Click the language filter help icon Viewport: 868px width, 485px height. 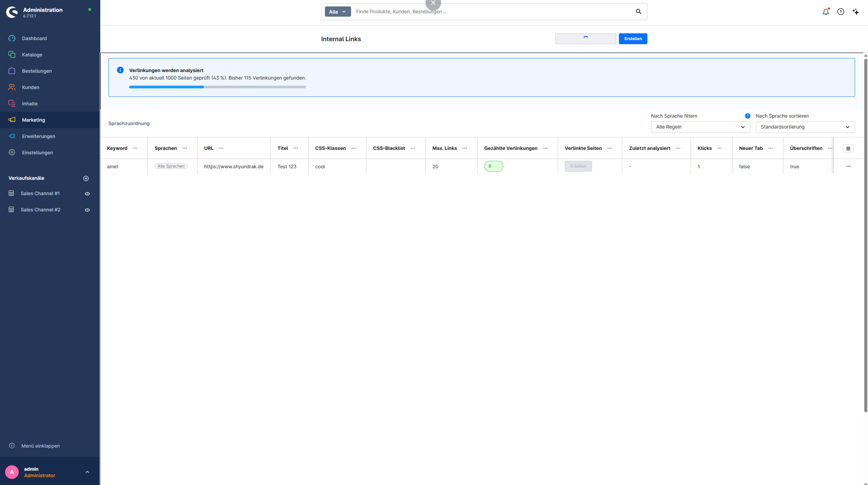[747, 116]
